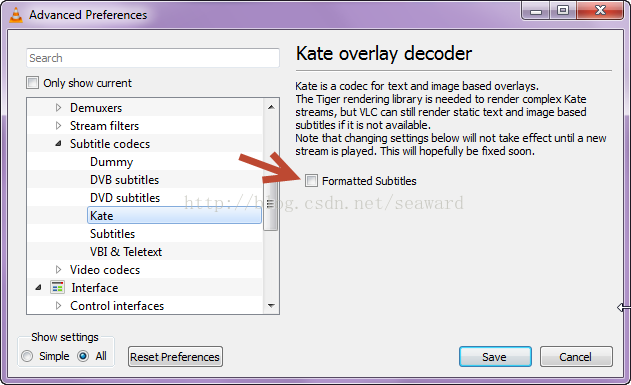Click the scrollbar down arrow in the tree
The image size is (631, 385).
point(271,305)
